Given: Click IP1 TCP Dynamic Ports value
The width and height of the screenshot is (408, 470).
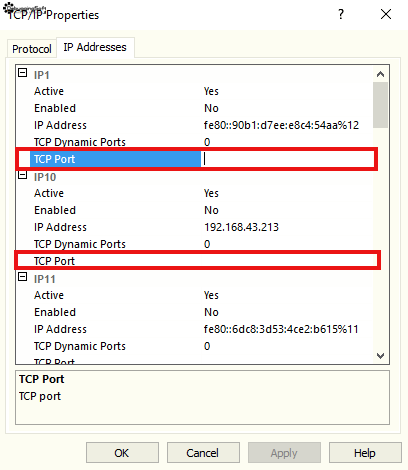Looking at the screenshot, I should [x=207, y=142].
